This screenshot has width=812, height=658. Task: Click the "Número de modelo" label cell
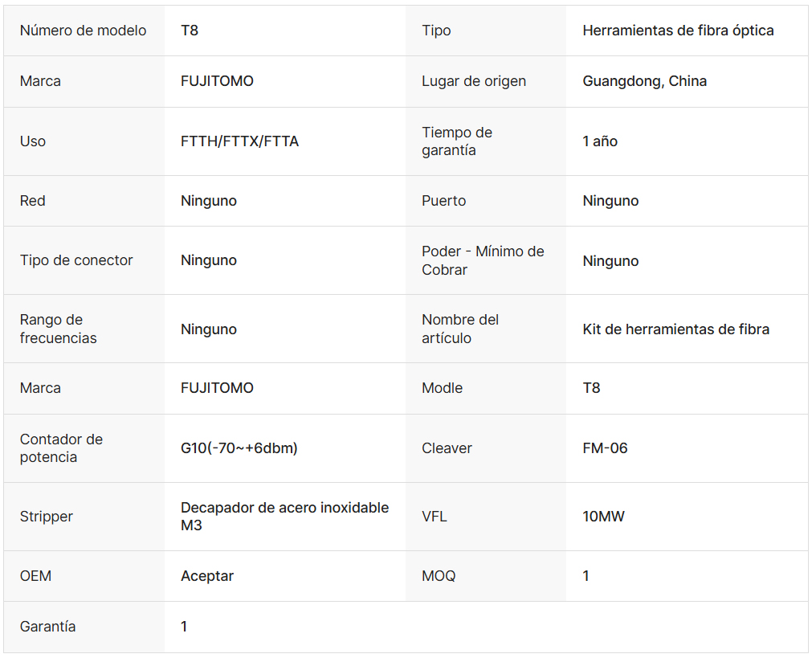click(83, 31)
